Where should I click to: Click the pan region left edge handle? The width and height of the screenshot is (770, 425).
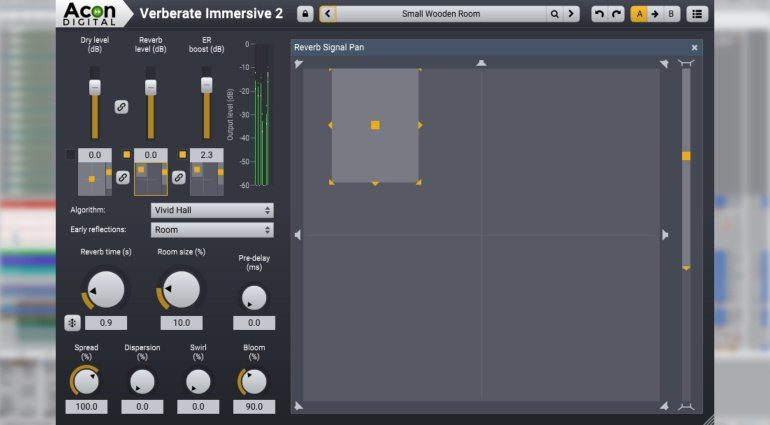coord(330,125)
